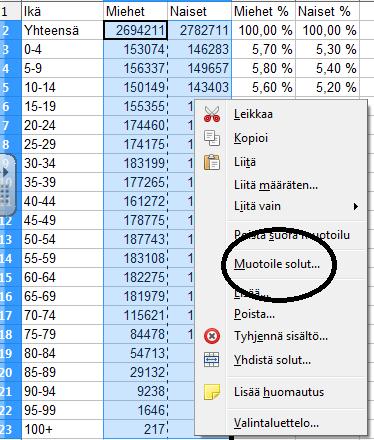Select Liitä in the context menu
This screenshot has width=374, height=440.
[245, 162]
